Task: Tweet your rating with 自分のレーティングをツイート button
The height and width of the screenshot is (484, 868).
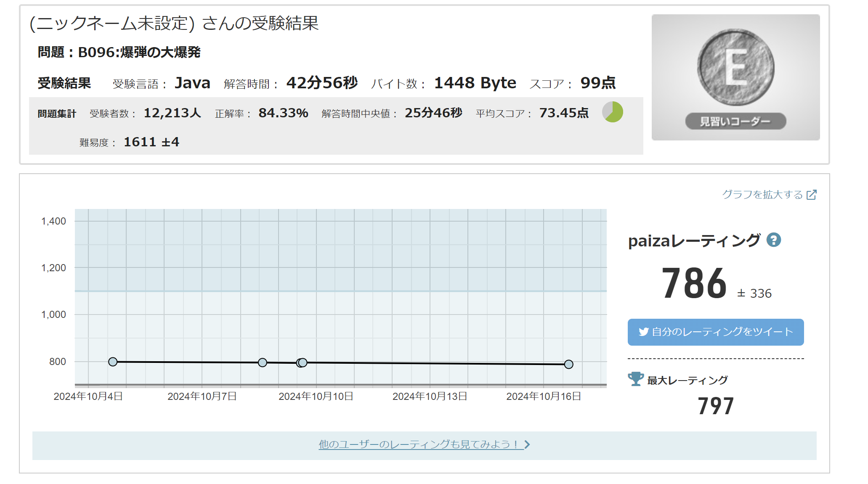Action: 715,332
